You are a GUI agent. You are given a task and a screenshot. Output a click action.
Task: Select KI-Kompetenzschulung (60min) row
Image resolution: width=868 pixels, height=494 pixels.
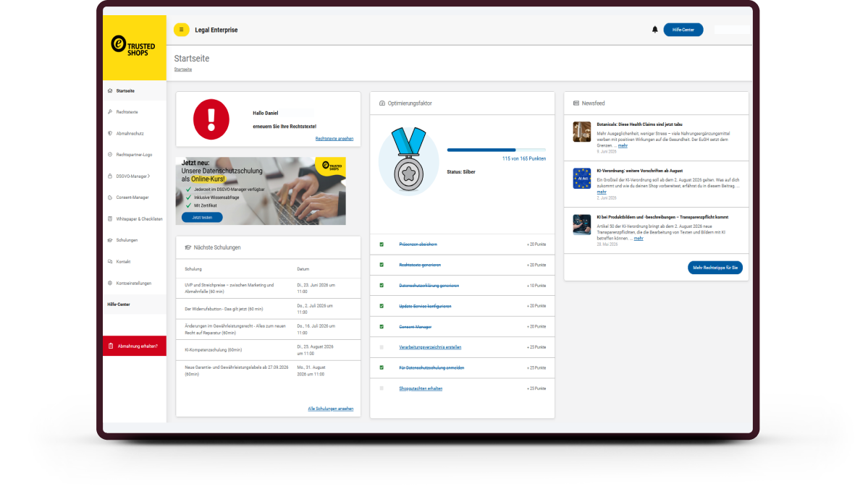click(x=268, y=349)
